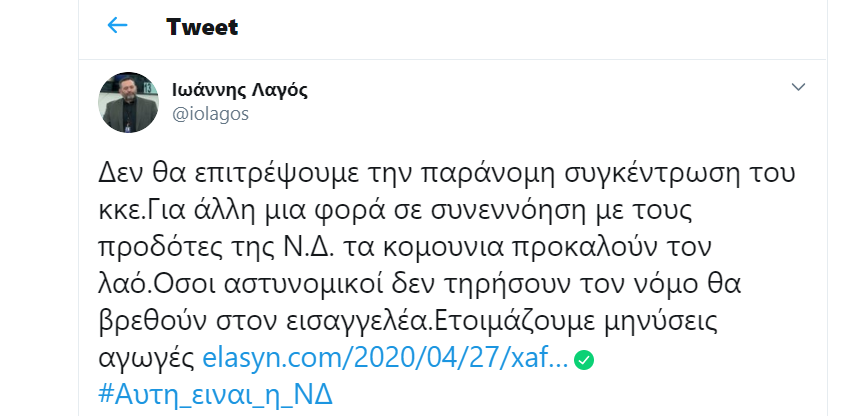
Task: Open hashtag #Αυτη_ειναι_η_ΝΔ
Action: tap(215, 396)
